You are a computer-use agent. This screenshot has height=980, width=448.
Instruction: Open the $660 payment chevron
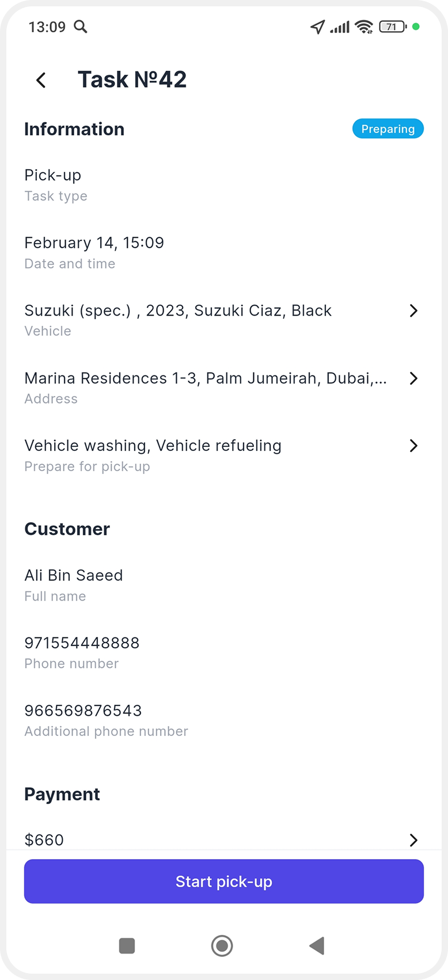(x=413, y=840)
